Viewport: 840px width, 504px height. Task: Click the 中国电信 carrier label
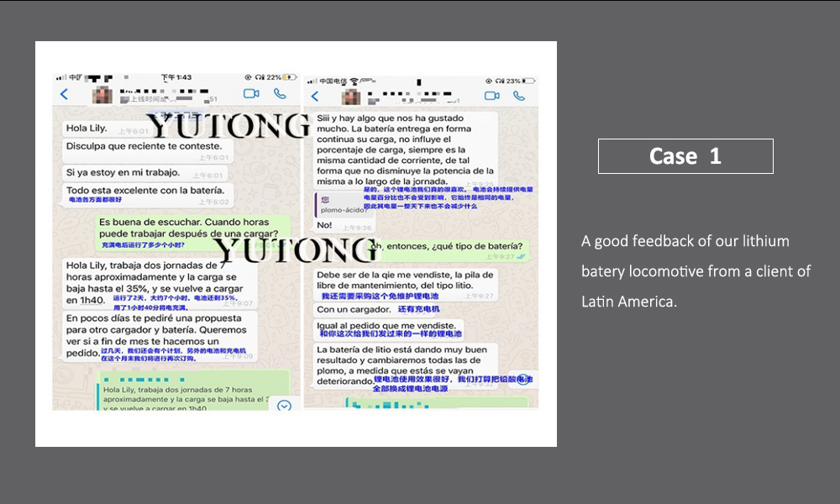click(x=333, y=81)
